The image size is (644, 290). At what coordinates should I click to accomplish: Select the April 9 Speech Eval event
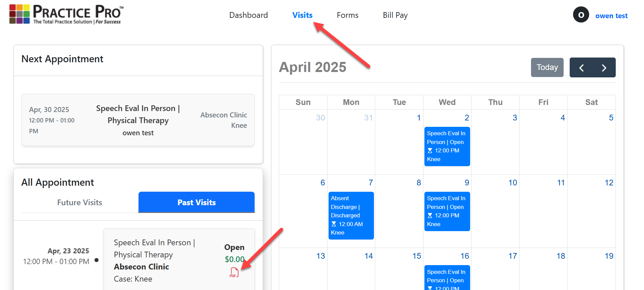(447, 211)
